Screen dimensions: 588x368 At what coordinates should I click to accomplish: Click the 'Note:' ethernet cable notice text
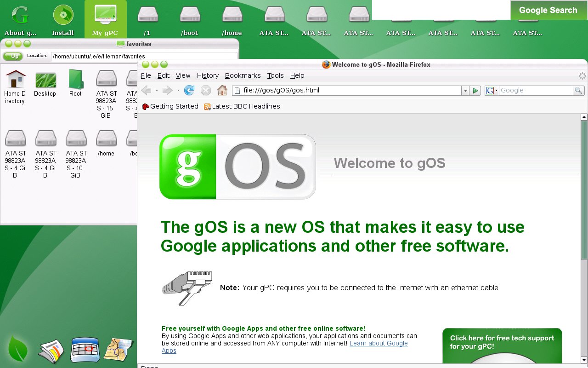(x=360, y=288)
